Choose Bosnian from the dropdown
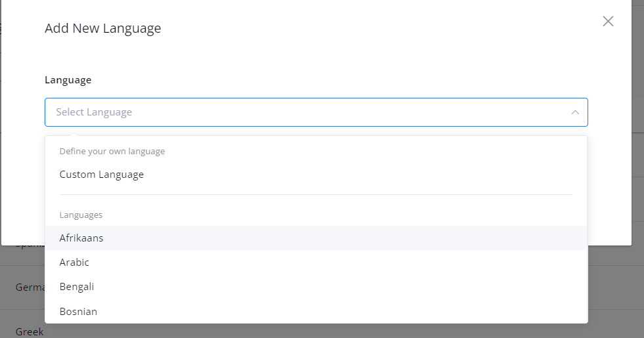 point(78,311)
